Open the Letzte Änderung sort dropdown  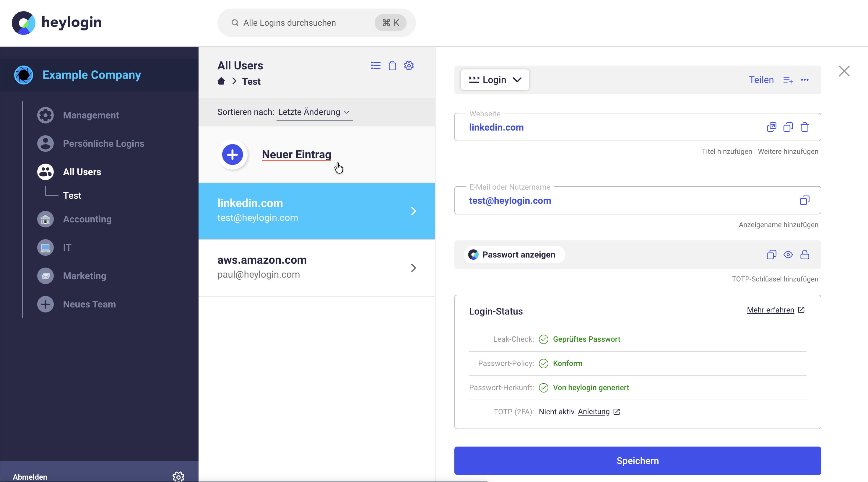pos(314,112)
